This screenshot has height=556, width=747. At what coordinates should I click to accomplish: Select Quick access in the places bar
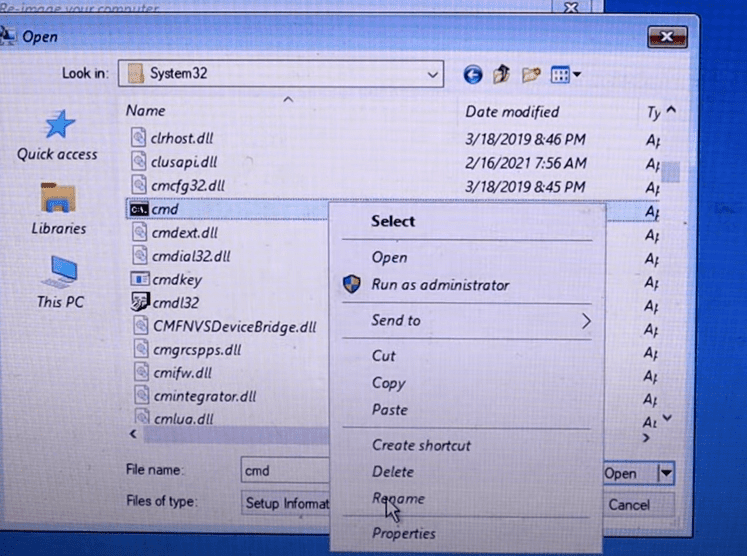(57, 136)
